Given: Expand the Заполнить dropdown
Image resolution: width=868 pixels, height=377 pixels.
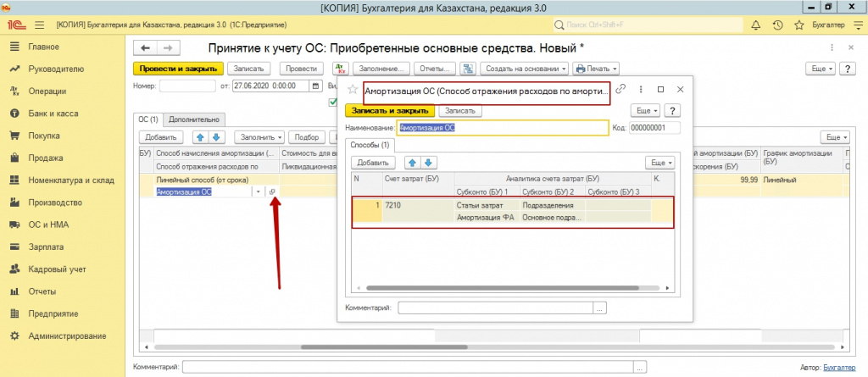Looking at the screenshot, I should [259, 136].
